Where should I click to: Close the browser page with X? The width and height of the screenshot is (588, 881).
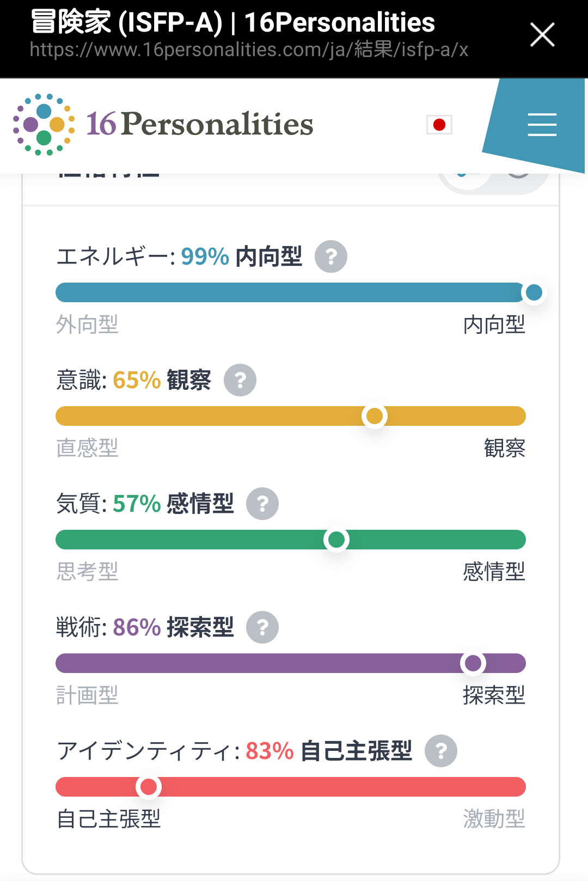[542, 35]
